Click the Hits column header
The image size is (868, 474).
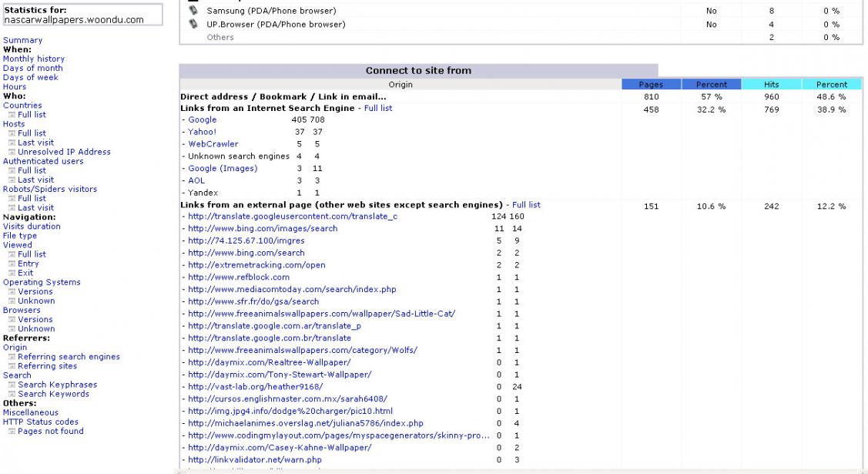pyautogui.click(x=771, y=84)
